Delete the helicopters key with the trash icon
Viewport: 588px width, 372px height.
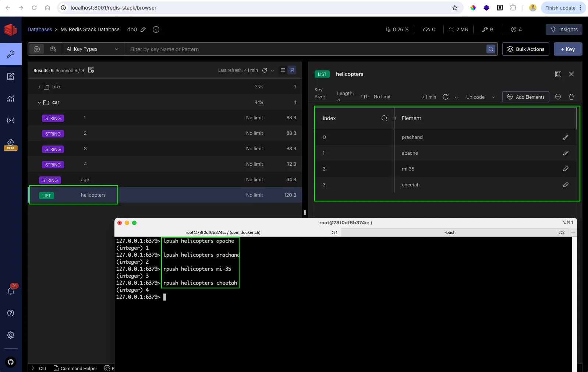tap(571, 97)
